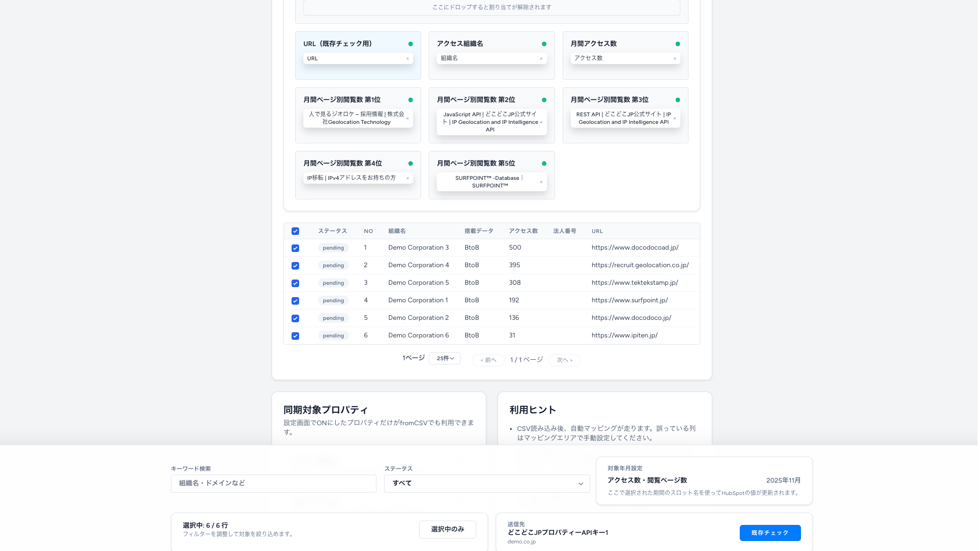Toggle the select-all checkbox in table header

295,231
